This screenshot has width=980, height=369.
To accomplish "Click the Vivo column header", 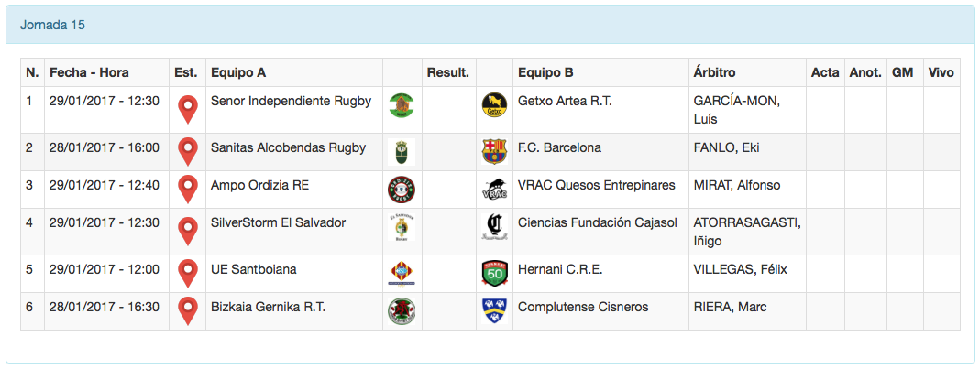I will [x=941, y=72].
